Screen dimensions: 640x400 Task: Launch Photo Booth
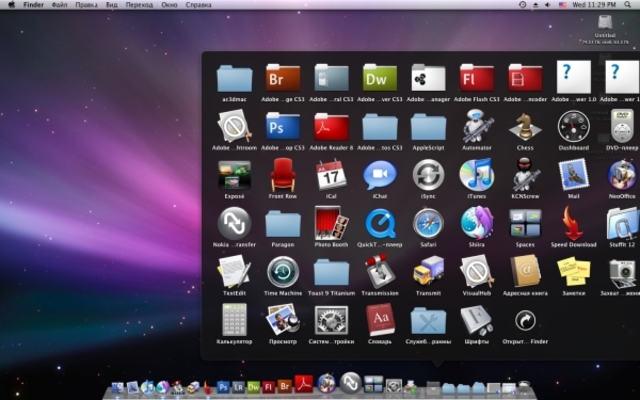pyautogui.click(x=331, y=223)
